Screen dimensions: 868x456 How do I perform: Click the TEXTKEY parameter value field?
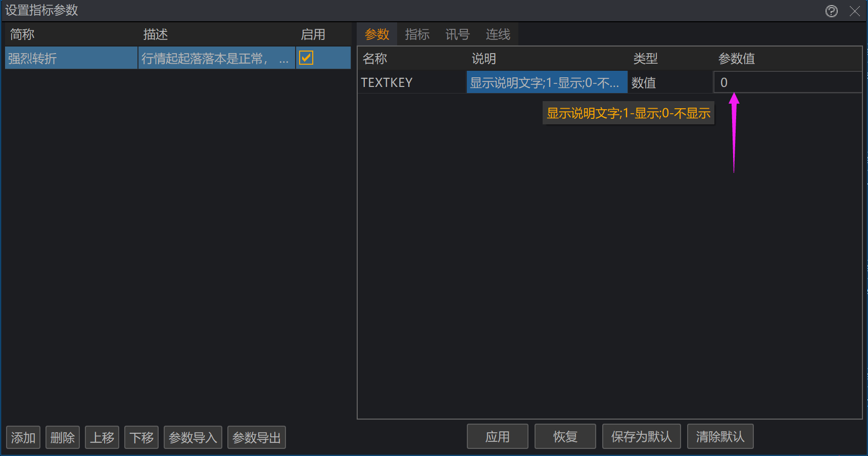click(787, 82)
